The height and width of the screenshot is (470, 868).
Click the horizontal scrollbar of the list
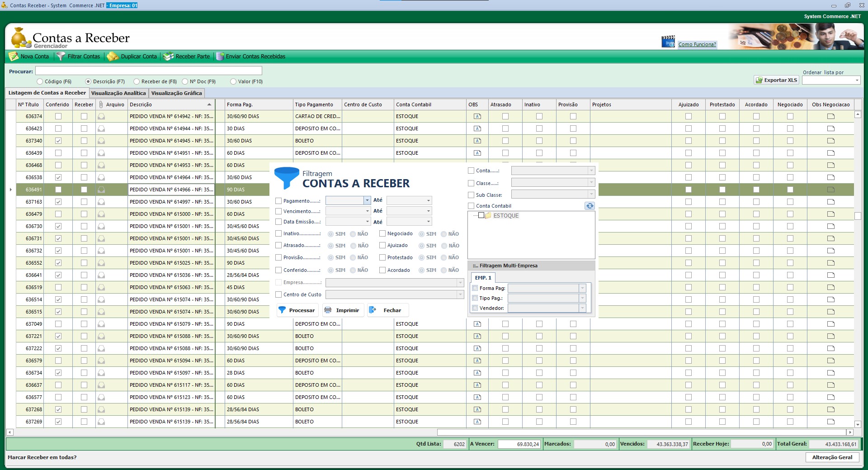(x=642, y=432)
